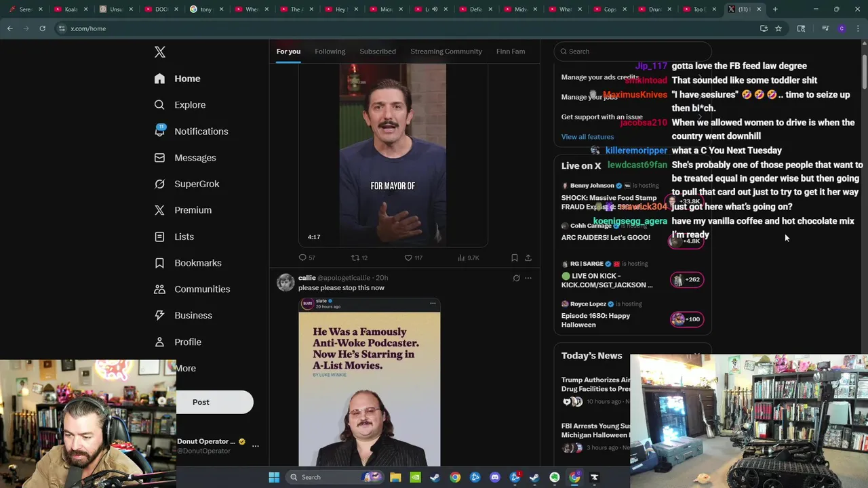This screenshot has height=488, width=868.
Task: Open the Chrome three-dot menu
Action: [x=858, y=28]
